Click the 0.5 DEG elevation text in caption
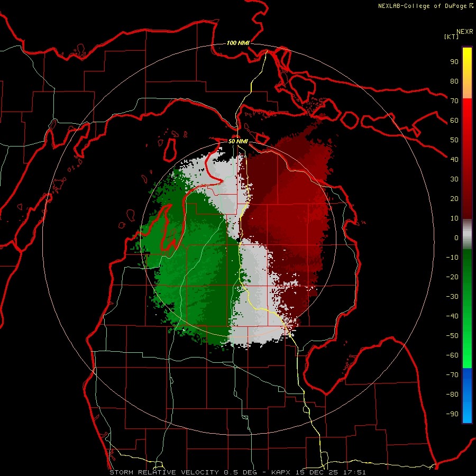The image size is (476, 476). [x=240, y=472]
